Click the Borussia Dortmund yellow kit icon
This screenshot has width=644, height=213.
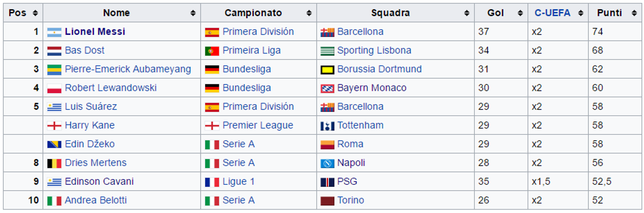coord(327,70)
